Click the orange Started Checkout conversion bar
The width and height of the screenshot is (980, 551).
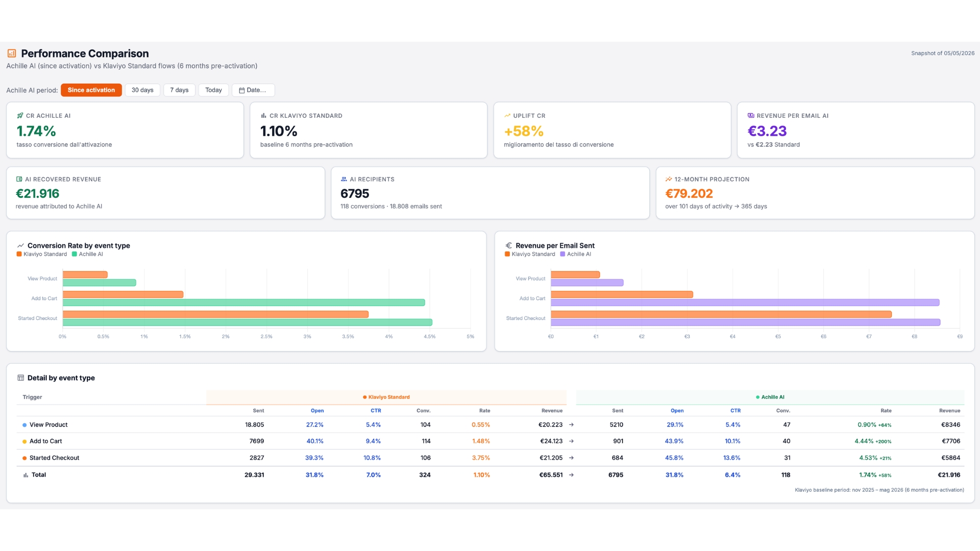click(x=215, y=314)
